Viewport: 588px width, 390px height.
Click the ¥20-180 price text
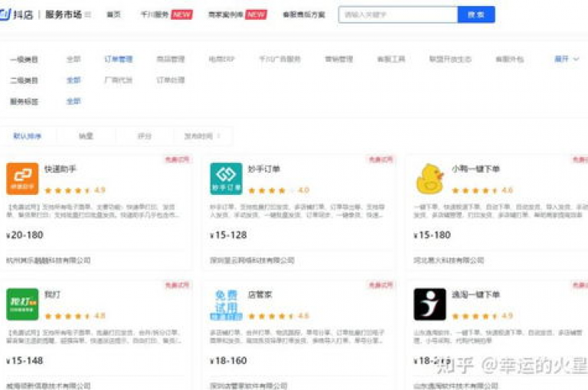24,235
